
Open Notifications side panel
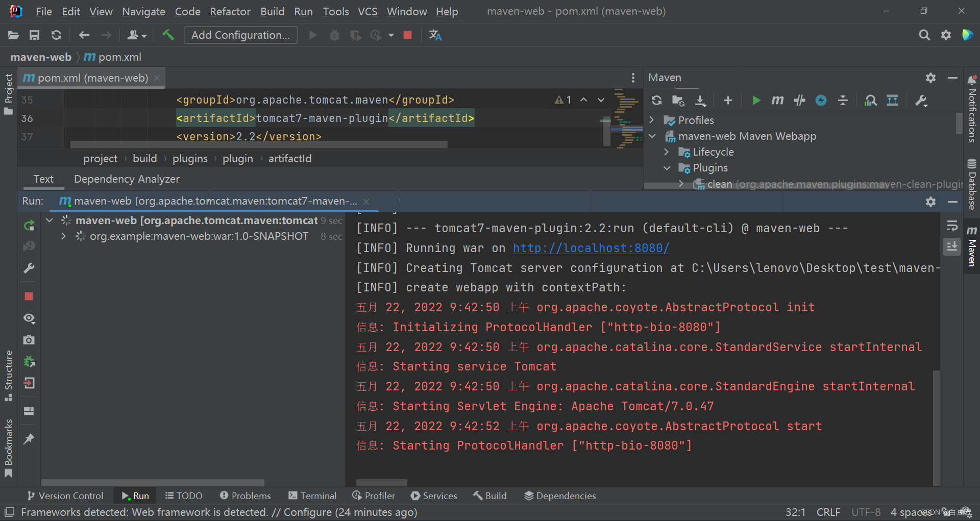click(x=972, y=109)
